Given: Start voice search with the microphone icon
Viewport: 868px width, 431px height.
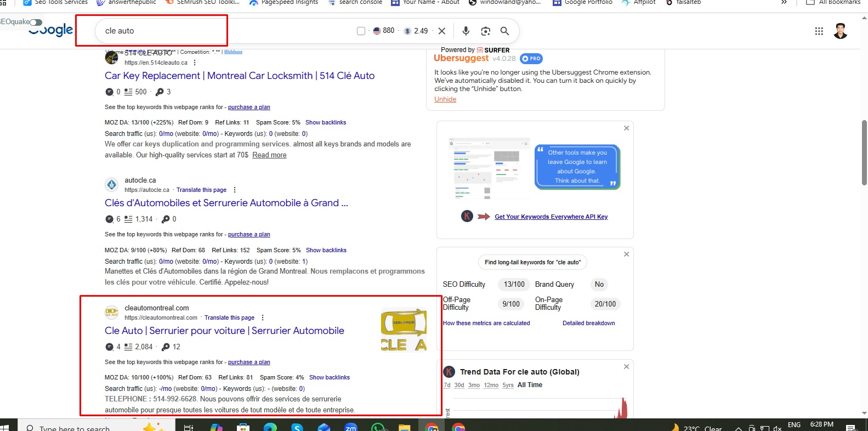Looking at the screenshot, I should [x=466, y=31].
